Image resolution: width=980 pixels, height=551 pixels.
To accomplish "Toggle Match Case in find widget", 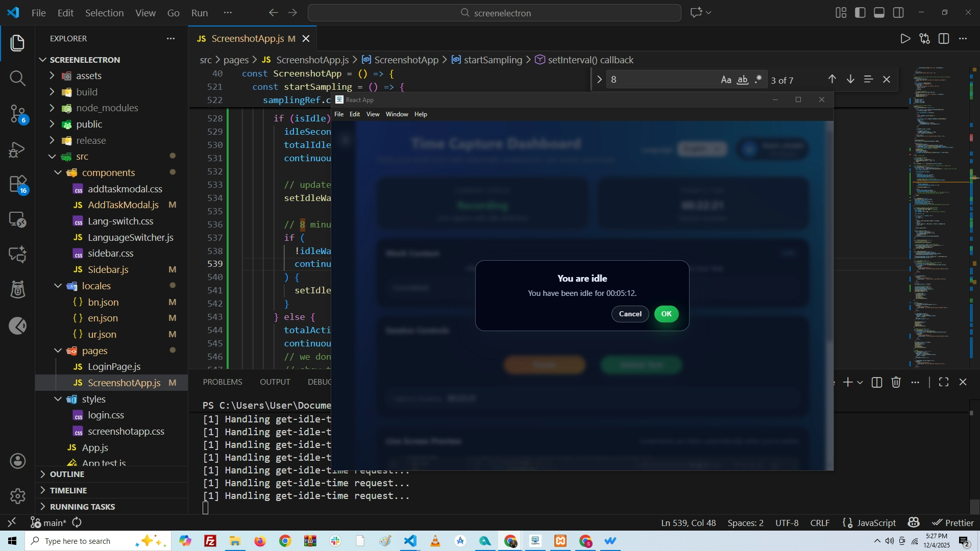I will click(x=726, y=80).
